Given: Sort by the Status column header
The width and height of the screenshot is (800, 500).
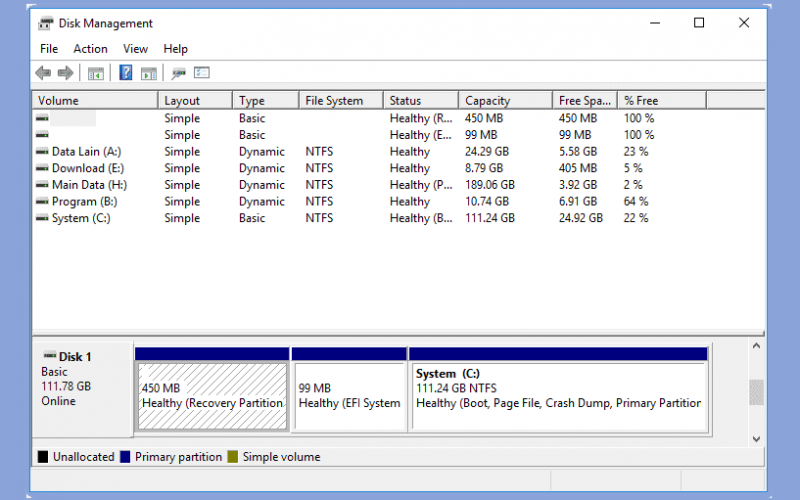Looking at the screenshot, I should click(x=421, y=101).
